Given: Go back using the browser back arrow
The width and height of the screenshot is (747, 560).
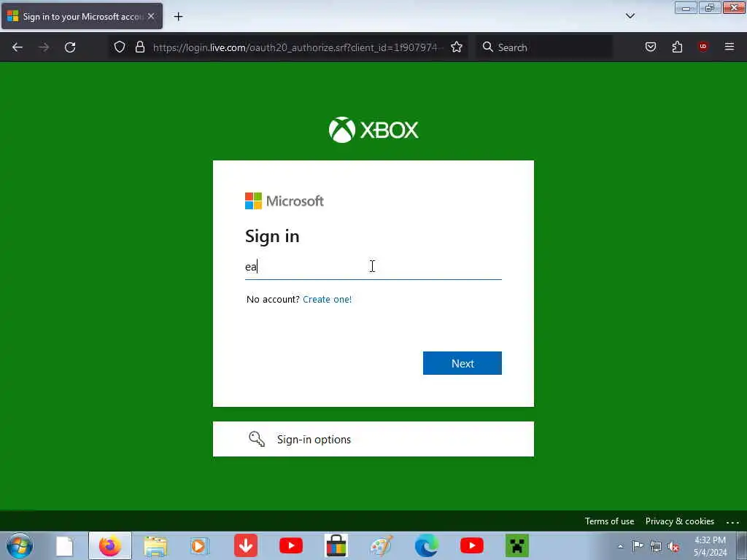Looking at the screenshot, I should [x=18, y=47].
